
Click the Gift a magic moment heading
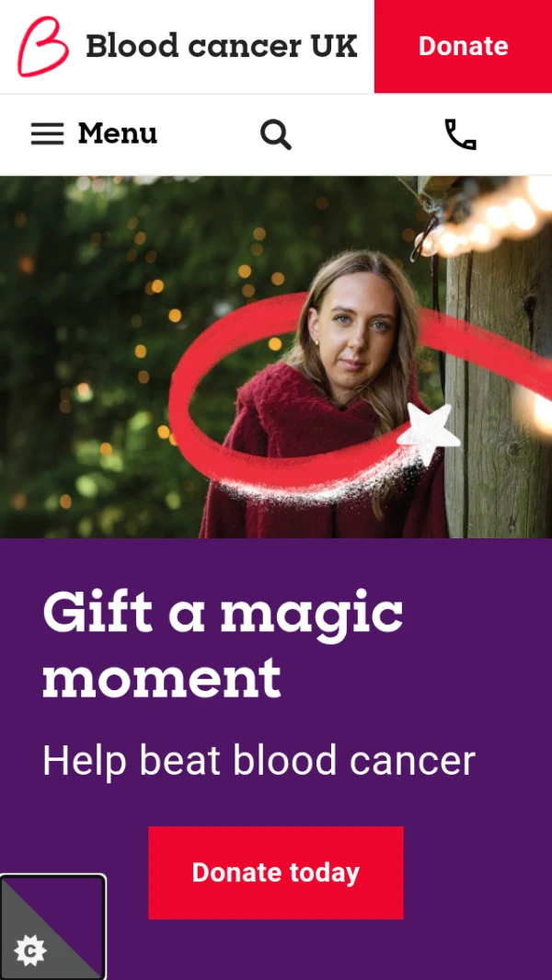point(224,645)
